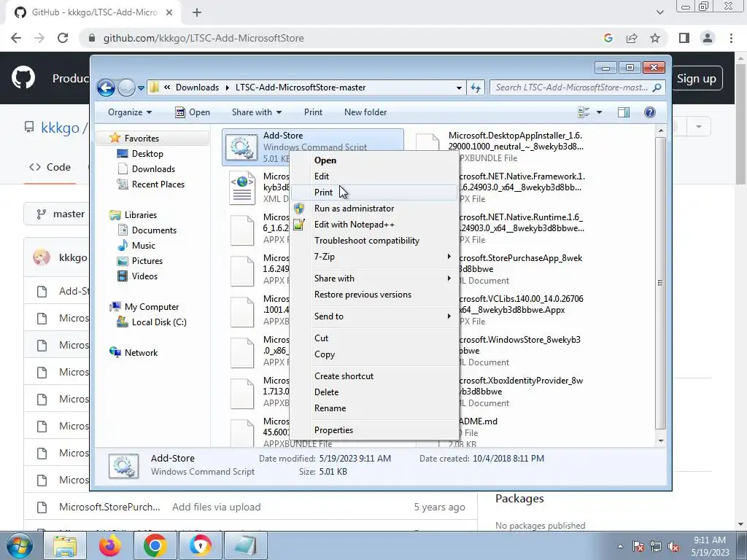Open the view options dropdown arrow
This screenshot has width=747, height=560.
600,112
